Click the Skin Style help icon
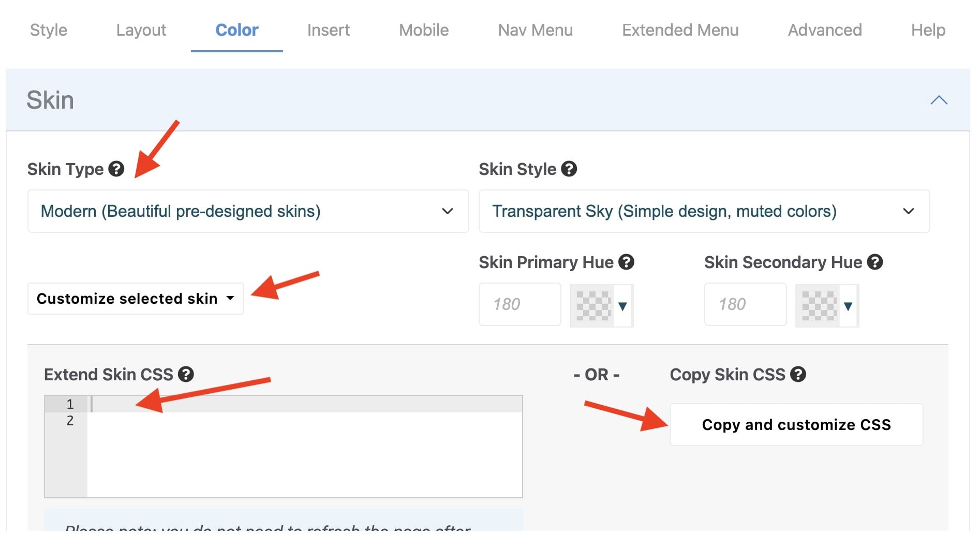 click(569, 169)
